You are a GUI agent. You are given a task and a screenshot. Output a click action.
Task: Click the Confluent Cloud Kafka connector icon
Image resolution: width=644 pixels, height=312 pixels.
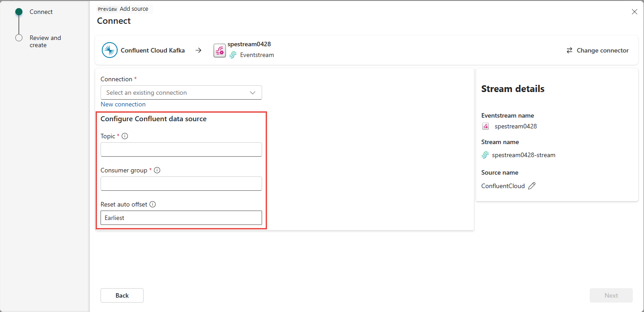[x=110, y=50]
